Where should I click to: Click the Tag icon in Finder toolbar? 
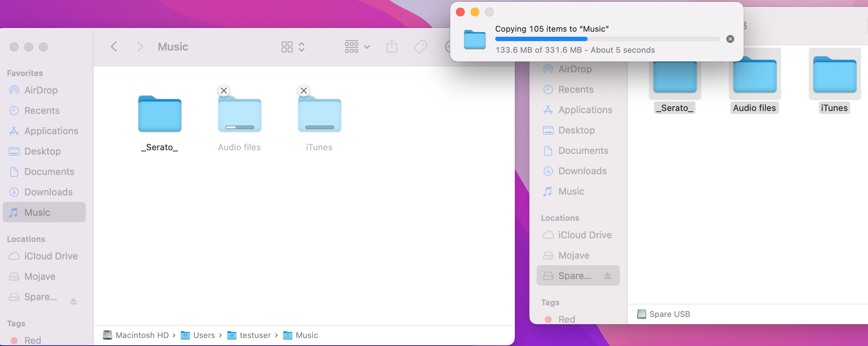tap(420, 47)
